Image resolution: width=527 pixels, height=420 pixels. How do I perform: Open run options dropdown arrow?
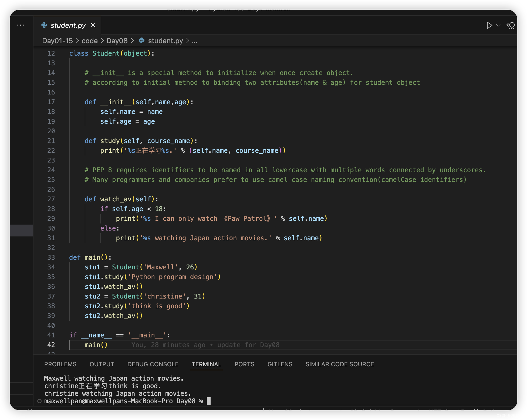pos(498,25)
